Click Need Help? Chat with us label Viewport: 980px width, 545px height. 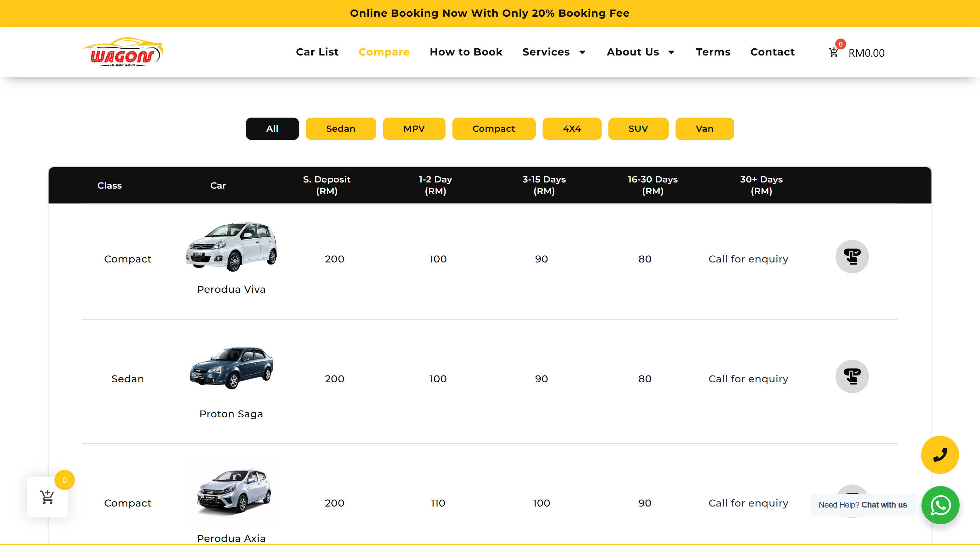click(863, 504)
